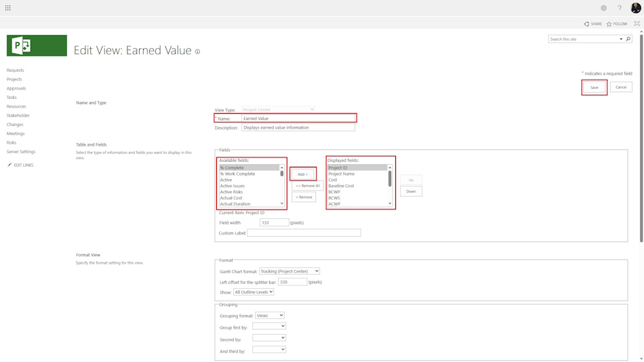The height and width of the screenshot is (362, 644).
Task: Toggle the focus on content icon
Action: [x=637, y=24]
